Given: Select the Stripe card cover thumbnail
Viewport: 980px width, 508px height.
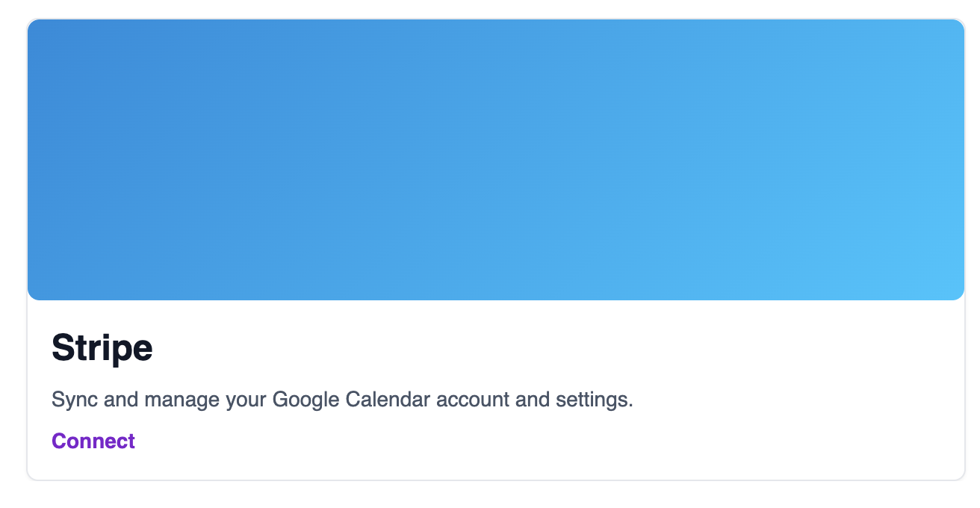Looking at the screenshot, I should coord(496,160).
